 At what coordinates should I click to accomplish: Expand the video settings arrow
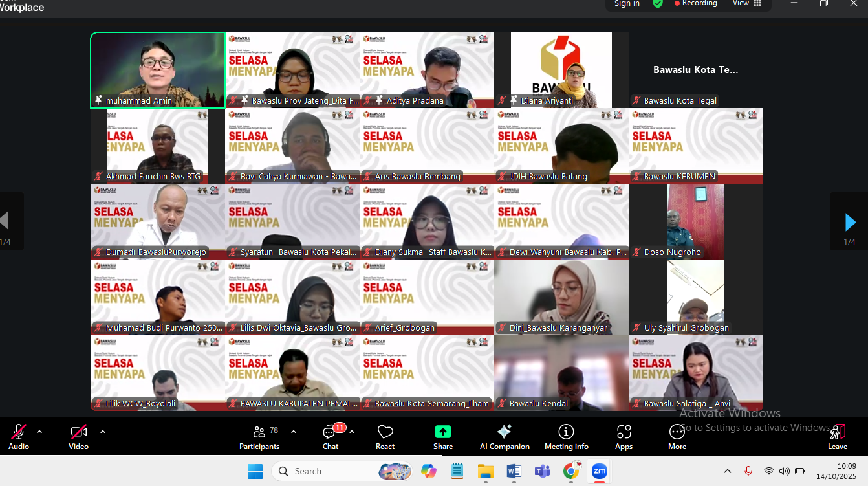click(x=103, y=432)
